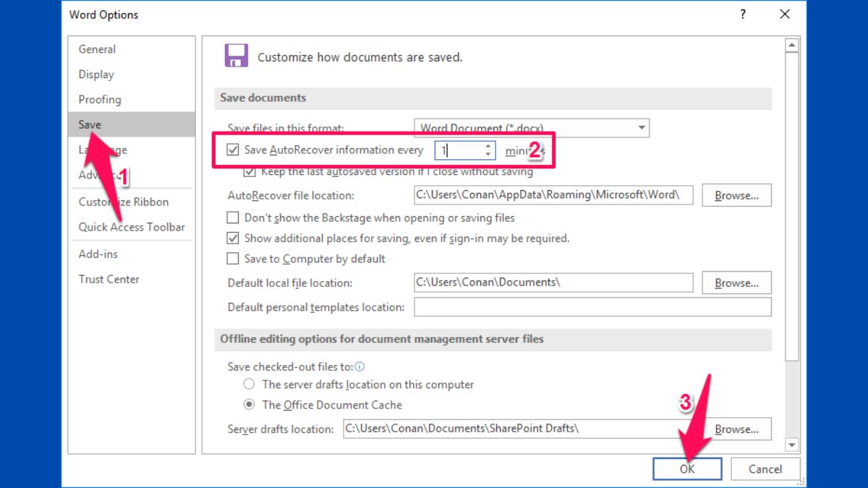
Task: Click the Default personal templates location field
Action: [592, 307]
